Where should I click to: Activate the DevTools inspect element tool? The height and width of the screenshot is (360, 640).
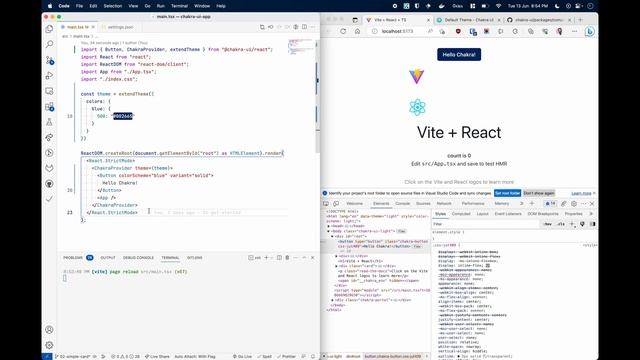click(x=326, y=203)
